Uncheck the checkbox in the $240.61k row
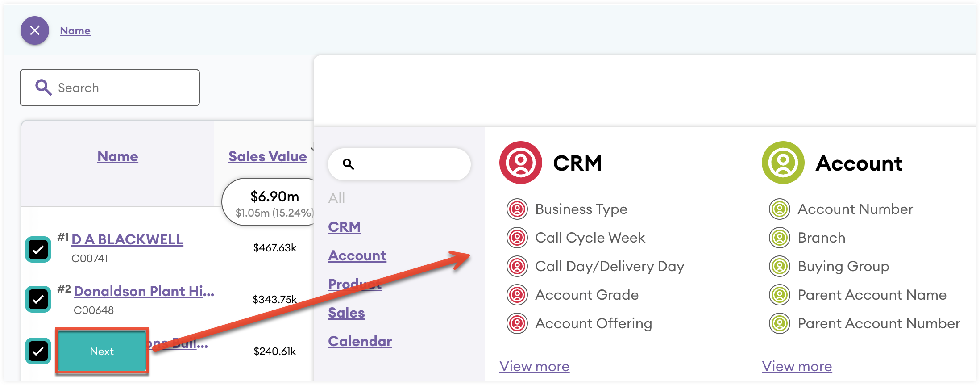Screen dimensions: 980x385 (38, 351)
